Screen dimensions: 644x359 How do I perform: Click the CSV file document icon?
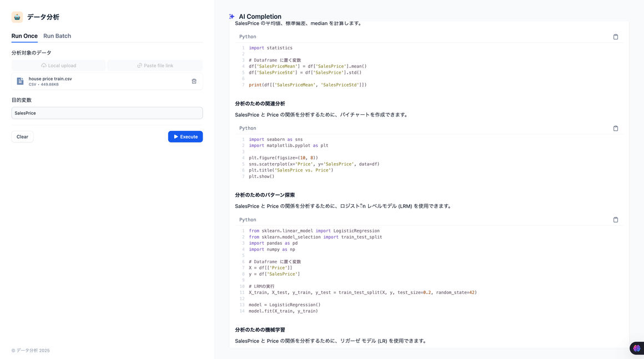tap(20, 82)
